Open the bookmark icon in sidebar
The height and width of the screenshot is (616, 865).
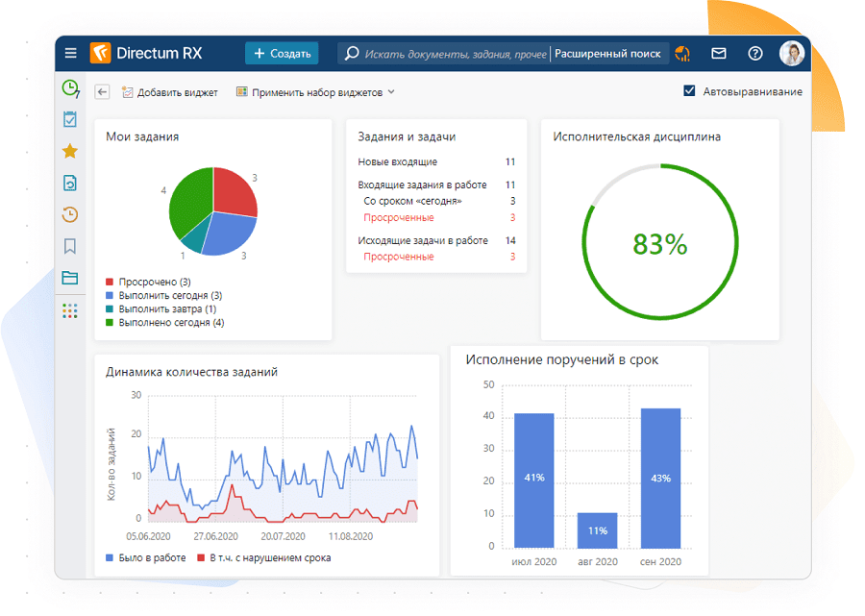[x=70, y=247]
